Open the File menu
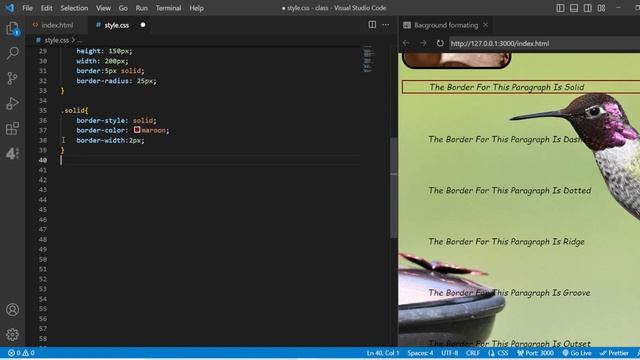 (x=27, y=8)
